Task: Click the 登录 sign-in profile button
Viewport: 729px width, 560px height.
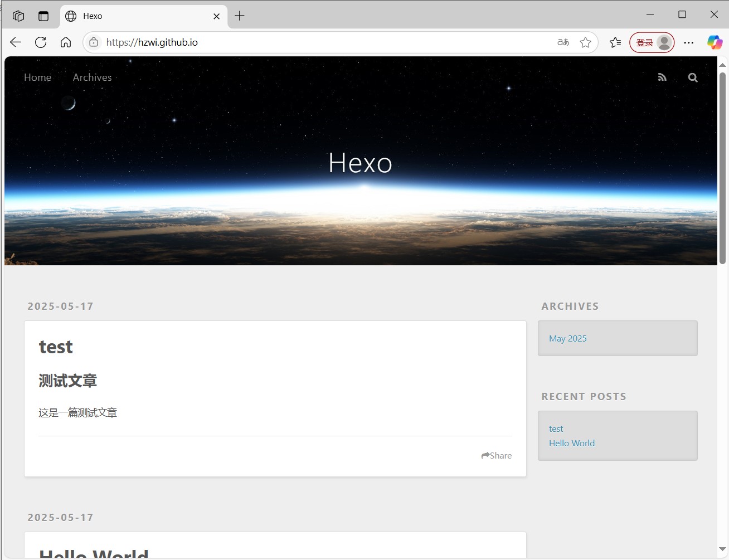Action: click(652, 42)
